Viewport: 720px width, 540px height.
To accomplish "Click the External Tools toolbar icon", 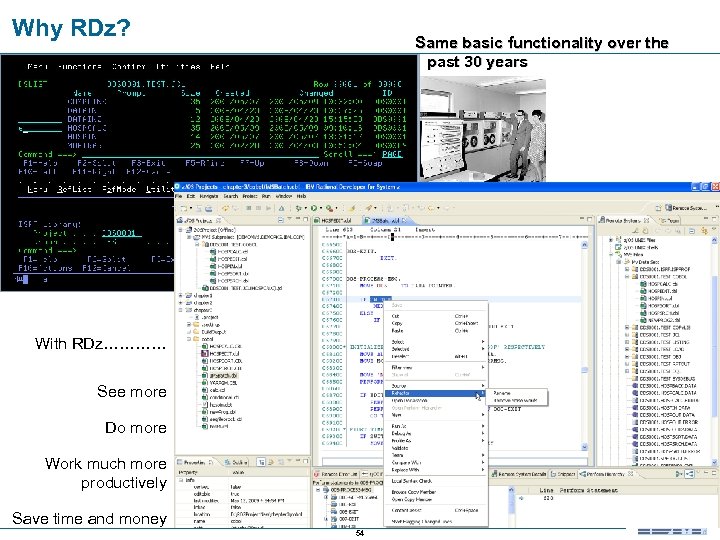I will point(330,208).
